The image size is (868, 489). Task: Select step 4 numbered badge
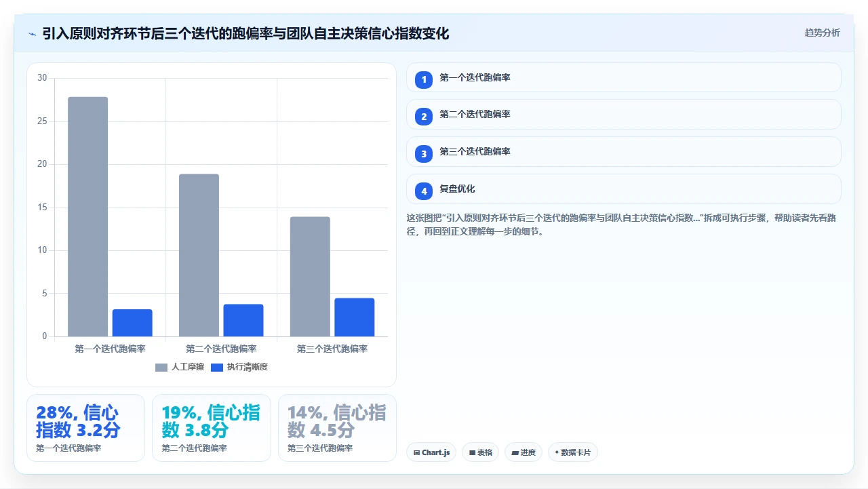[x=424, y=191]
